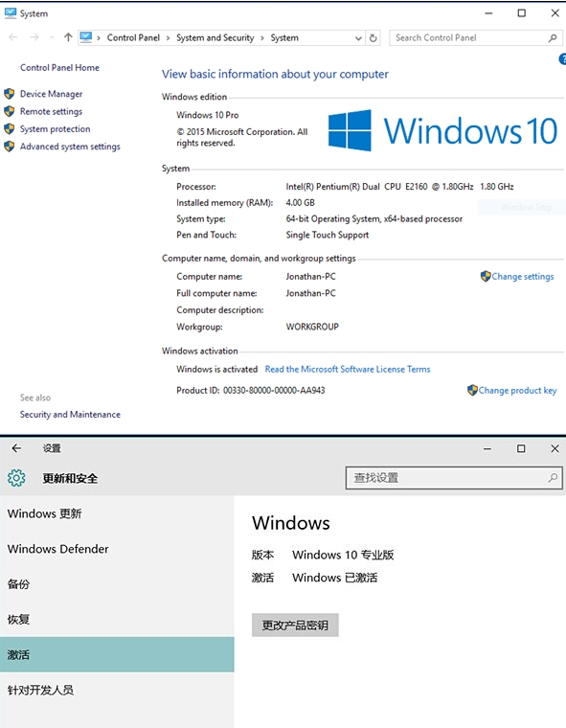Go up one level with Up arrow

pyautogui.click(x=68, y=37)
